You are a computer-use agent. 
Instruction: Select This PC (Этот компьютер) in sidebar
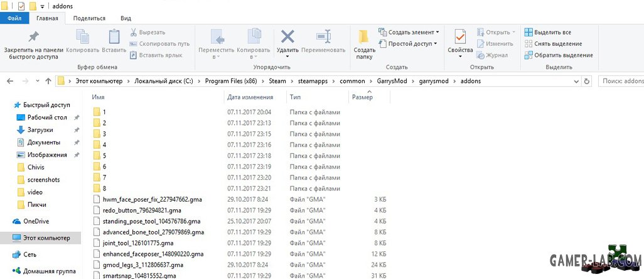pos(41,238)
